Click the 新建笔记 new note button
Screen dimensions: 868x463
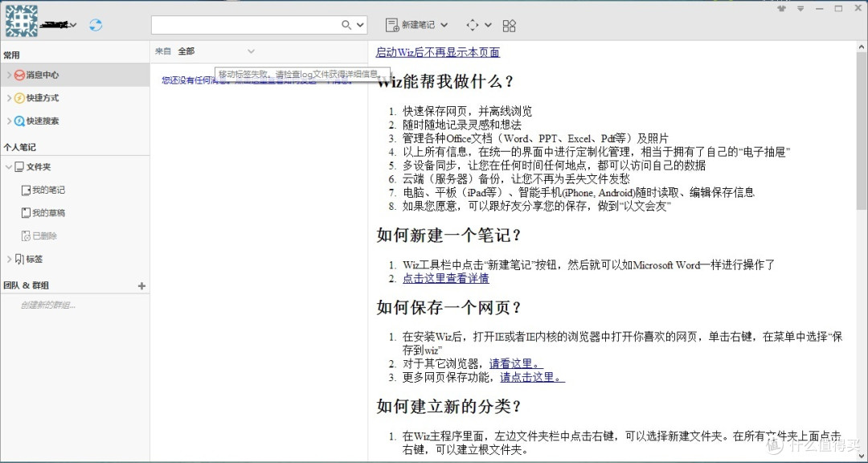410,25
